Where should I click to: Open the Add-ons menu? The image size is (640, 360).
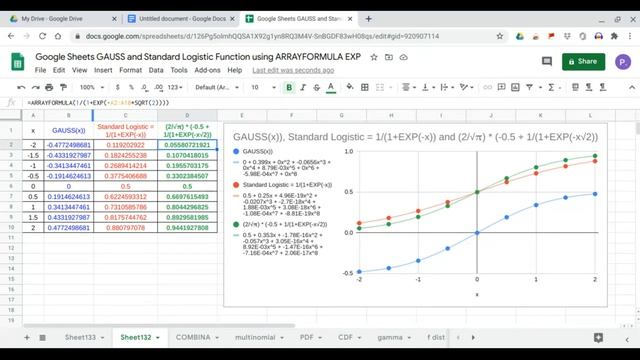[207, 70]
